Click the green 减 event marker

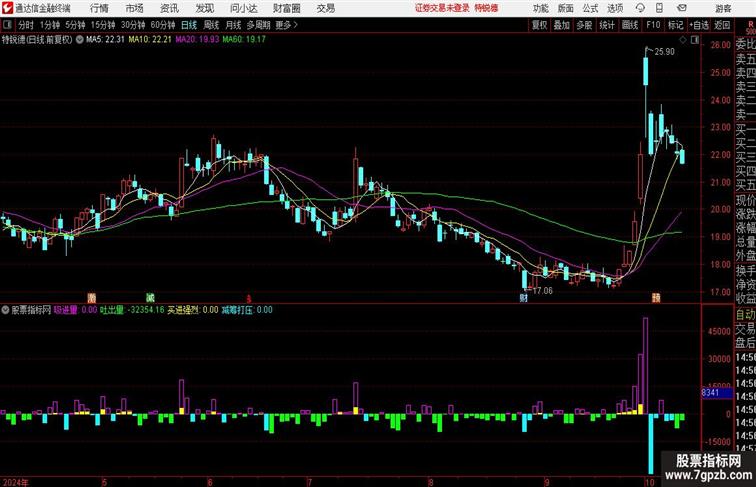[150, 298]
